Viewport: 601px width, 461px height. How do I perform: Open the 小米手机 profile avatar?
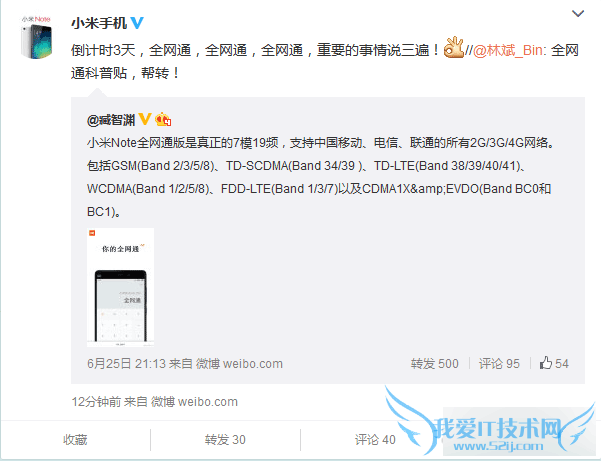[36, 38]
